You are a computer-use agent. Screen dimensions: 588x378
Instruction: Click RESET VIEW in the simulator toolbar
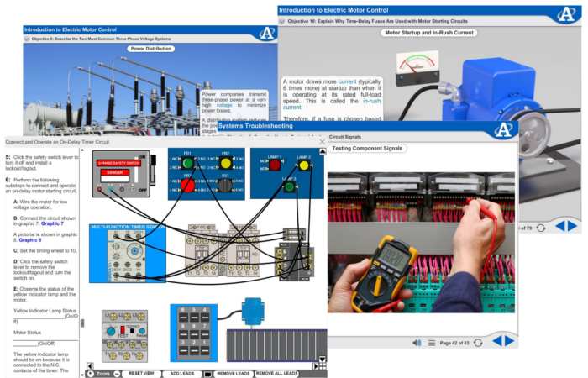tap(141, 374)
